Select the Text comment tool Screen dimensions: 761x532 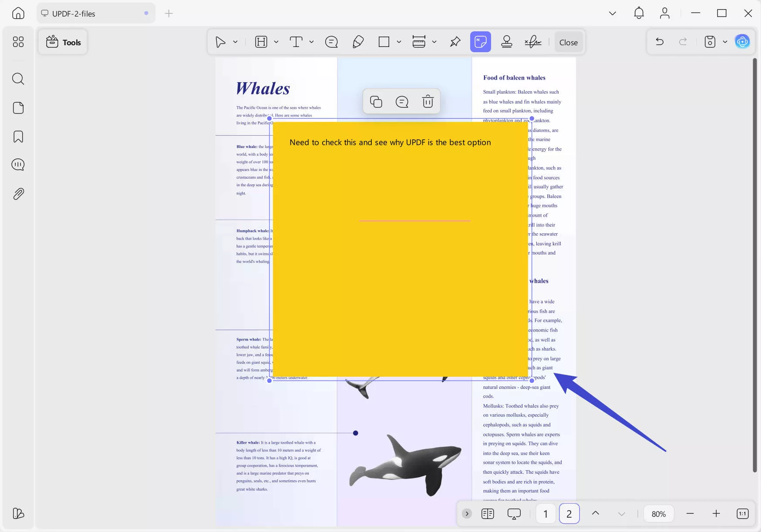pyautogui.click(x=296, y=42)
